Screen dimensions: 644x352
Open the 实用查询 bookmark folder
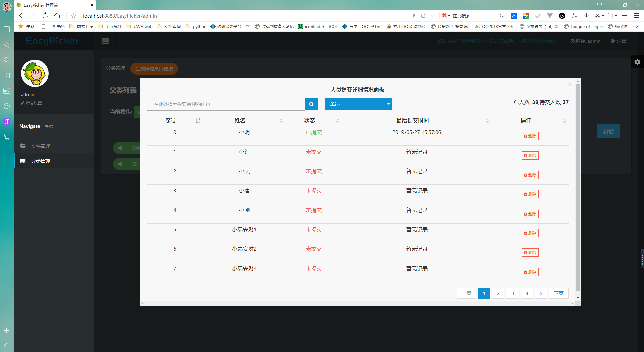click(x=169, y=26)
